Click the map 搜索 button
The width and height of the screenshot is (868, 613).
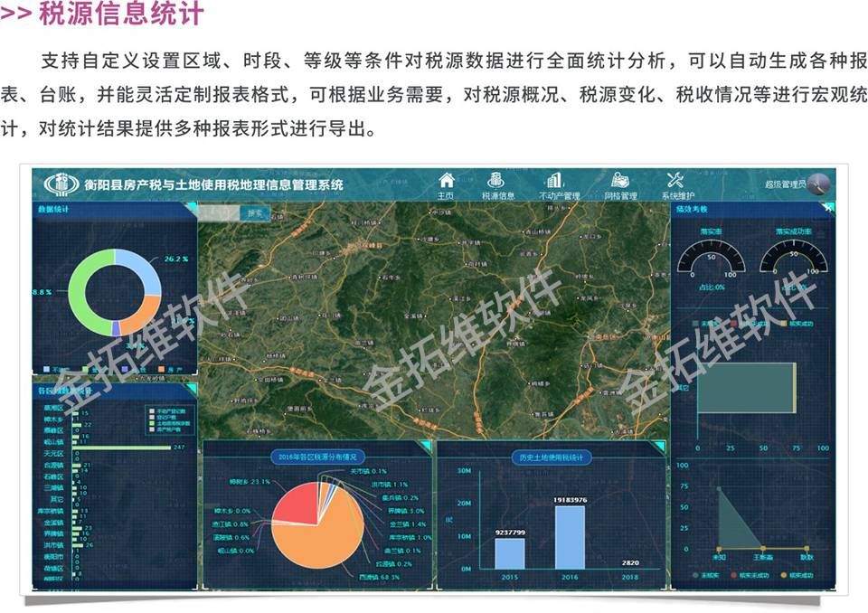(257, 213)
